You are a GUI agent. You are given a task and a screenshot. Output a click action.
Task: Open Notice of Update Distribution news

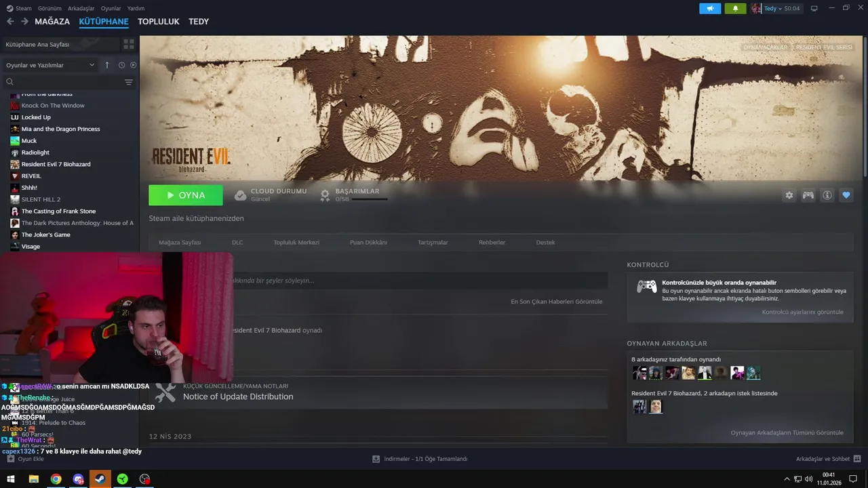pyautogui.click(x=238, y=396)
